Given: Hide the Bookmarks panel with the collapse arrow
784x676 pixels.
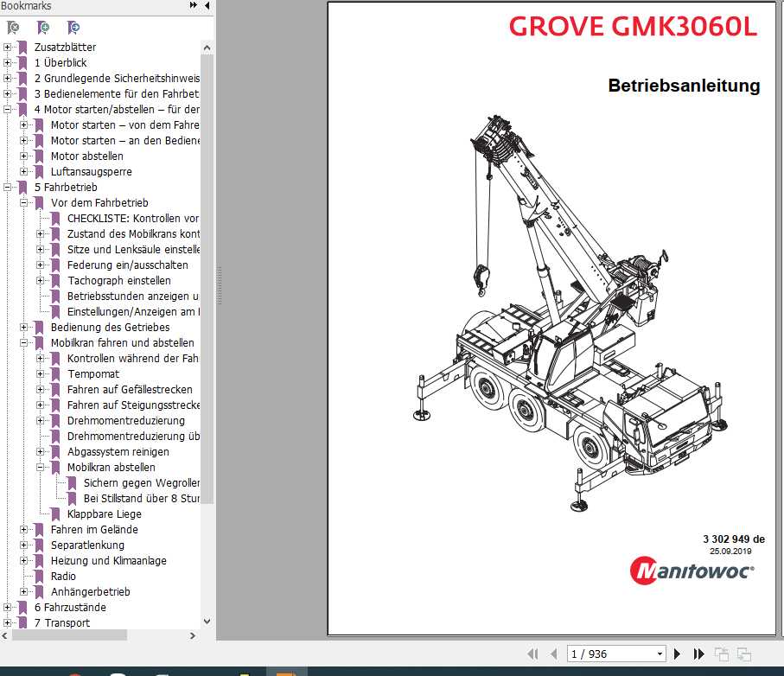Looking at the screenshot, I should coord(205,6).
